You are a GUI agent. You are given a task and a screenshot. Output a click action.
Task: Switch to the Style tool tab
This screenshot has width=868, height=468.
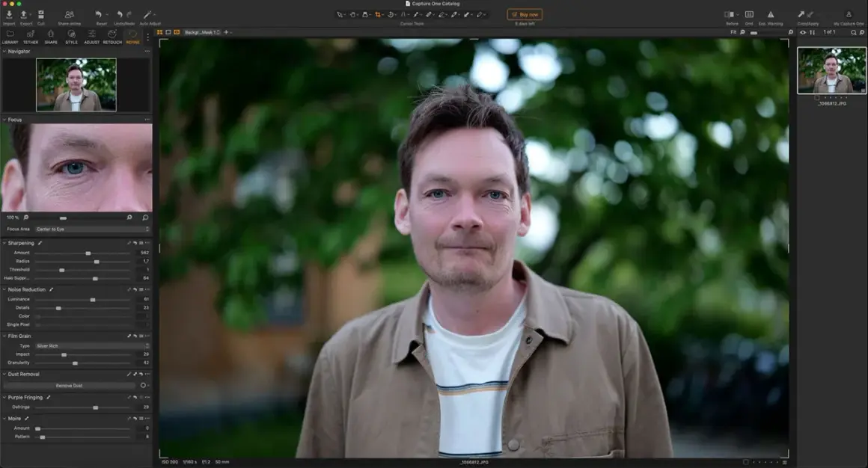click(71, 37)
